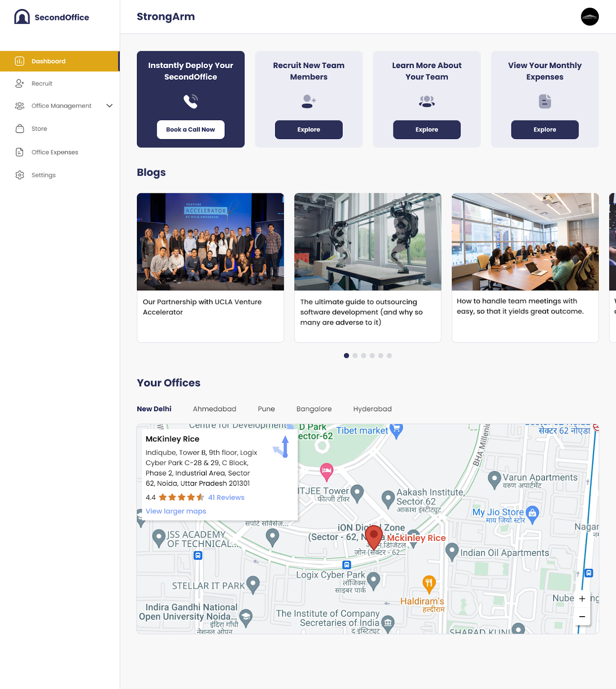Click the document icon on Expenses card
The width and height of the screenshot is (616, 689).
[545, 101]
